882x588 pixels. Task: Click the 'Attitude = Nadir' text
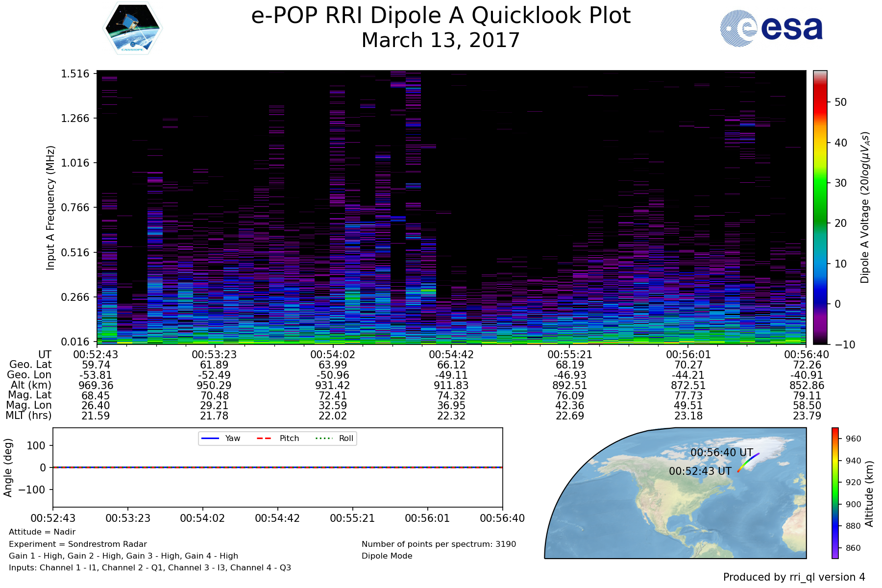point(42,532)
